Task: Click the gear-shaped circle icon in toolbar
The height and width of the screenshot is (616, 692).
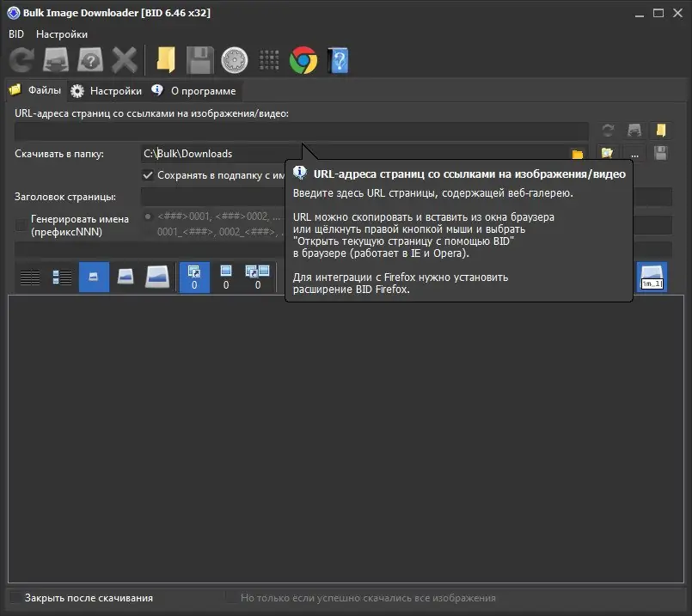Action: click(x=233, y=59)
